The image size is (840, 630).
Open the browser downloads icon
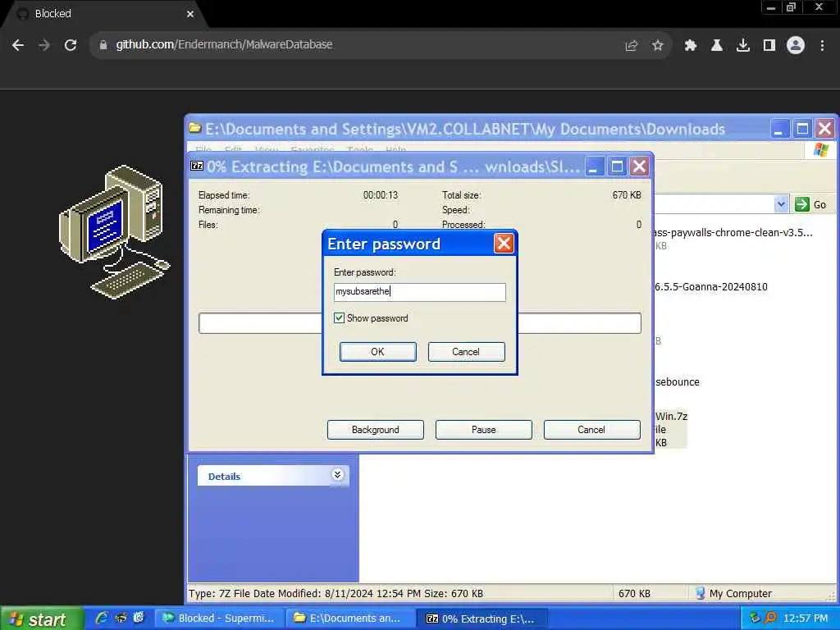[x=743, y=46]
